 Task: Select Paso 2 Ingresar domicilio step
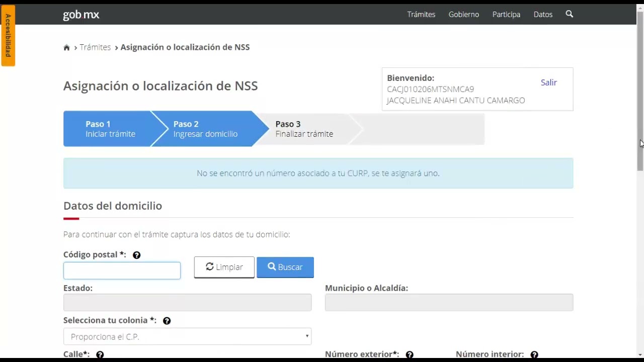(205, 129)
